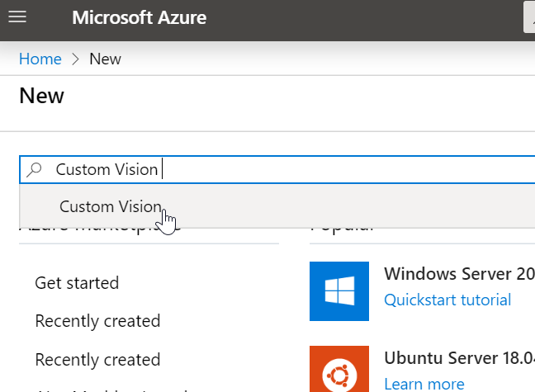Focus the marketplace search field
The width and height of the screenshot is (535, 392).
[277, 169]
